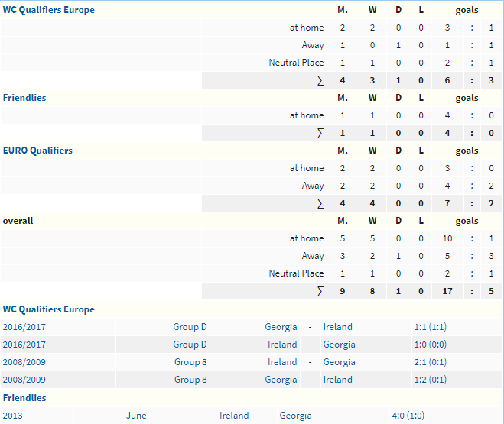Open the Friendlies stats heading link
This screenshot has height=424, width=504.
(x=24, y=98)
